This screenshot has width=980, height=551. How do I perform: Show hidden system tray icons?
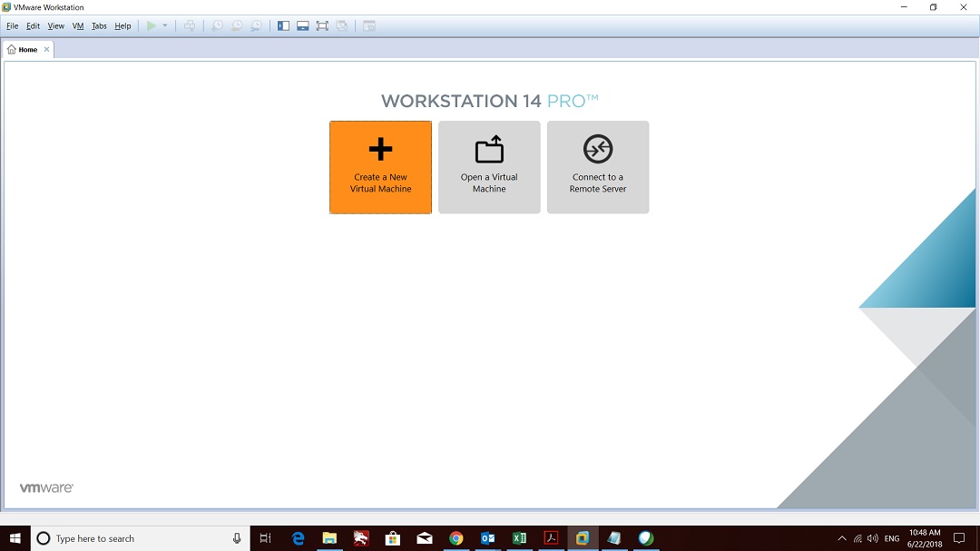click(842, 538)
